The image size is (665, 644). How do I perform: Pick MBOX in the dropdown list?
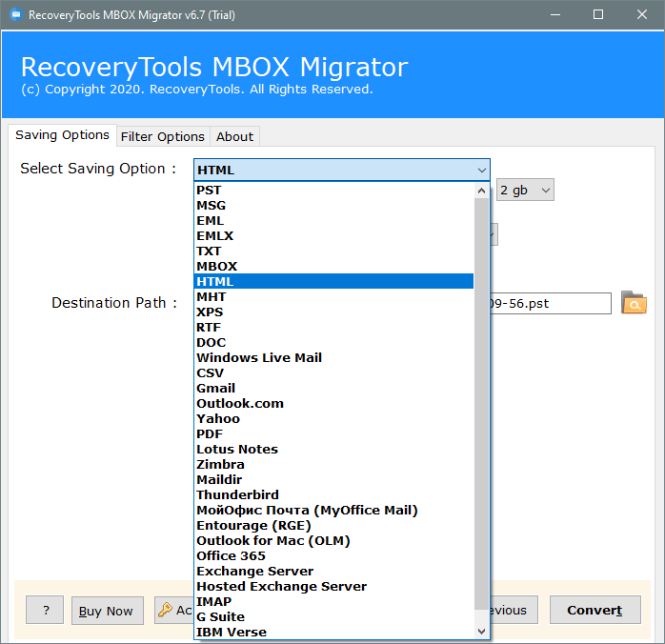[333, 267]
